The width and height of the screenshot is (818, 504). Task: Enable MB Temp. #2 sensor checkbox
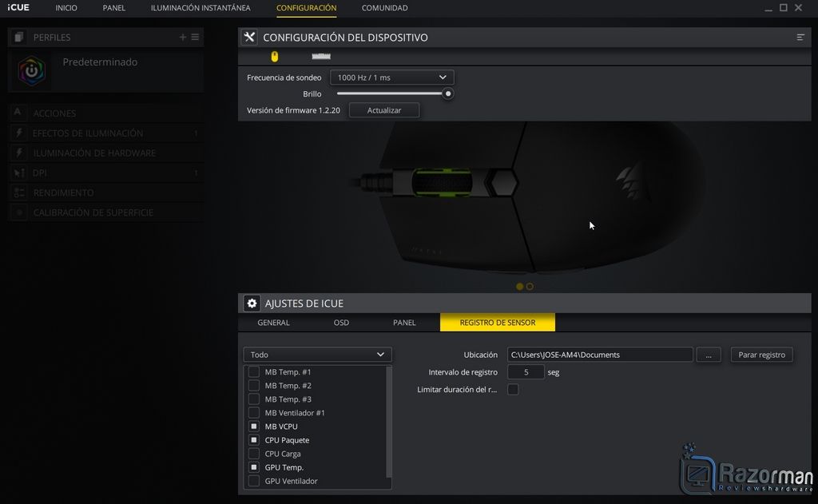(253, 385)
